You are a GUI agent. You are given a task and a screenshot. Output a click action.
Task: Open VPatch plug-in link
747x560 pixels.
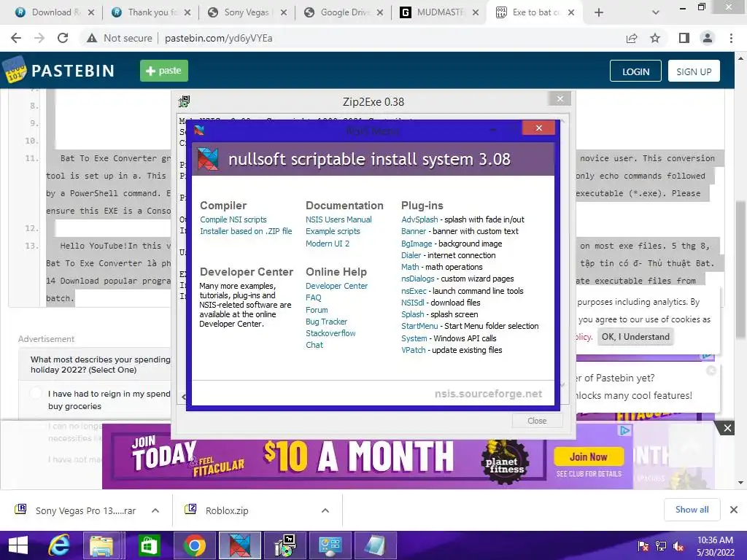[x=413, y=350]
